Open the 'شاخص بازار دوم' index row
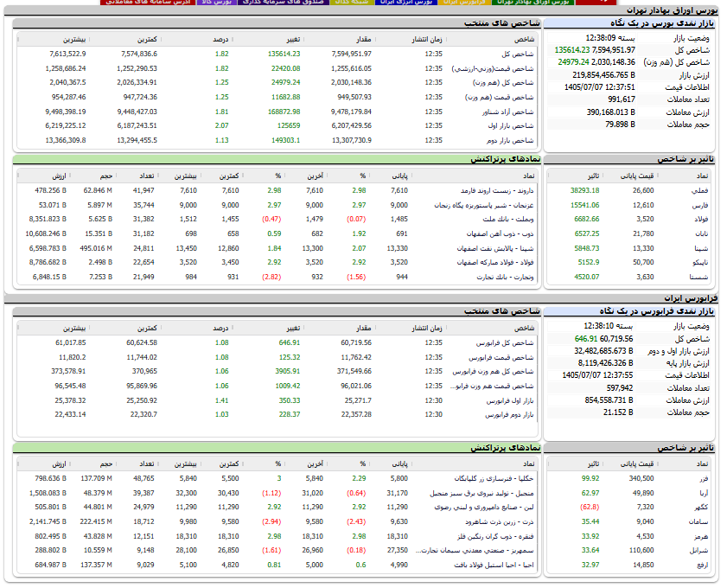 coord(277,140)
